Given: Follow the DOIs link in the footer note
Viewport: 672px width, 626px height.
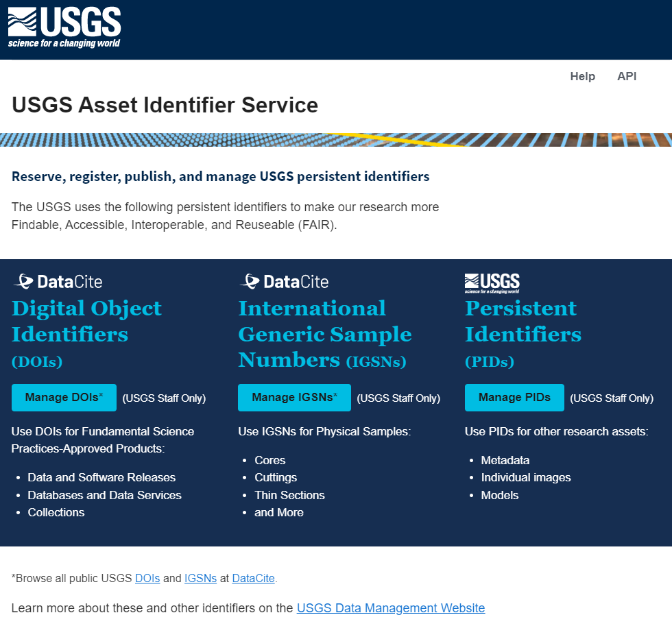Looking at the screenshot, I should (x=147, y=578).
